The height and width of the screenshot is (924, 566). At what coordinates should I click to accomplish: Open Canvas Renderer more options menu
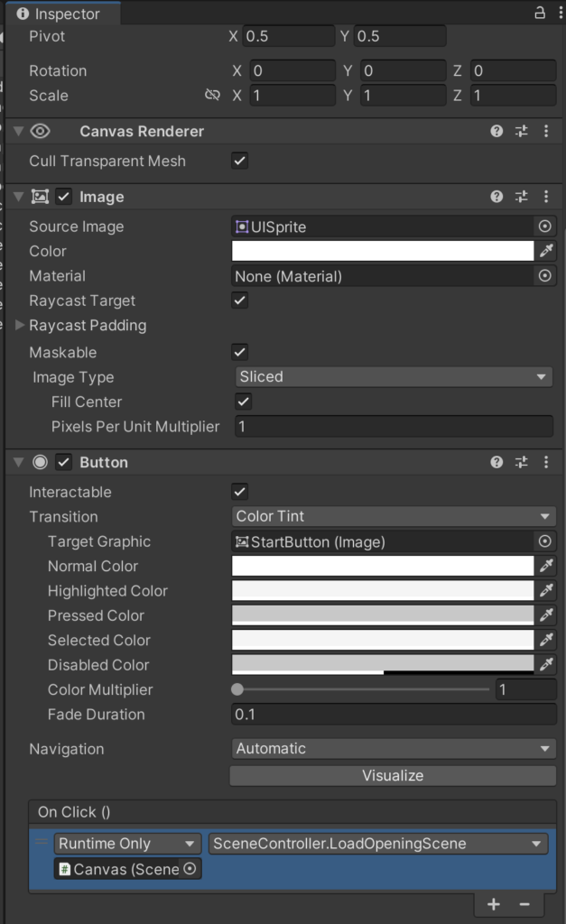(x=546, y=131)
